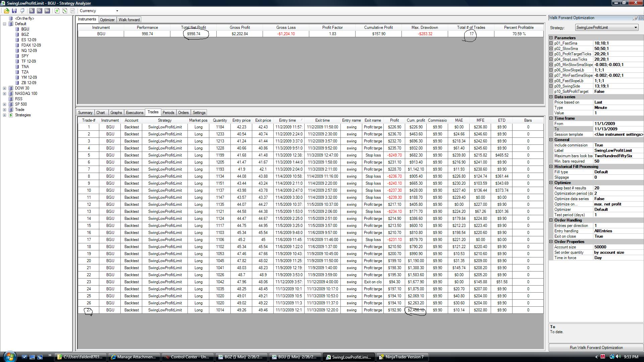Open the Strategy SwingLowProfitLimit dropdown
Image resolution: width=644 pixels, height=362 pixels.
point(635,27)
